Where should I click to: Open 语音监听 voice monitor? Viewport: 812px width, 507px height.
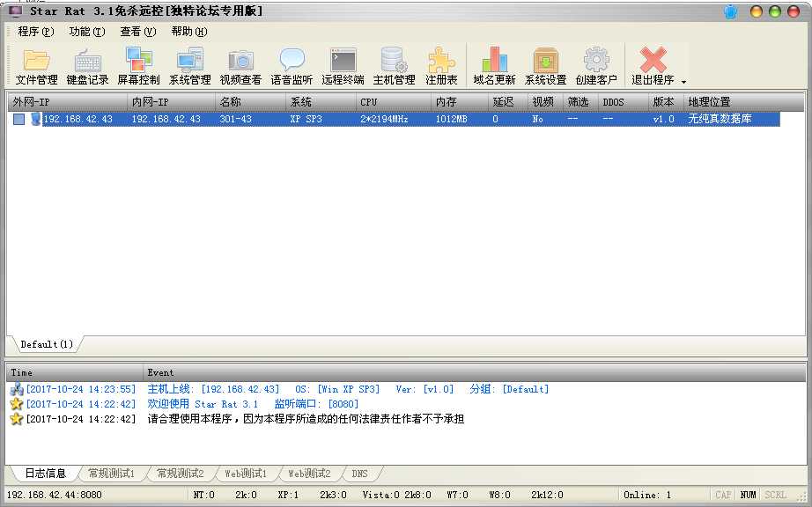292,66
